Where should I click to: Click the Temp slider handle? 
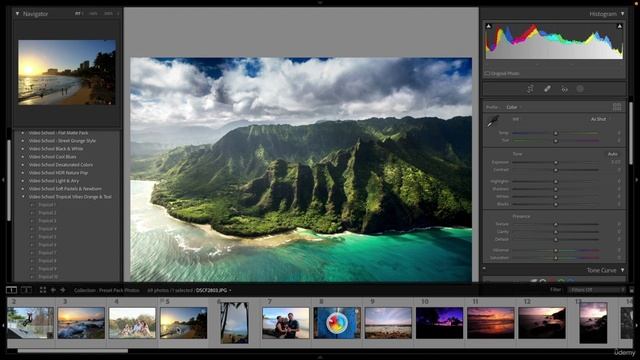pyautogui.click(x=556, y=133)
